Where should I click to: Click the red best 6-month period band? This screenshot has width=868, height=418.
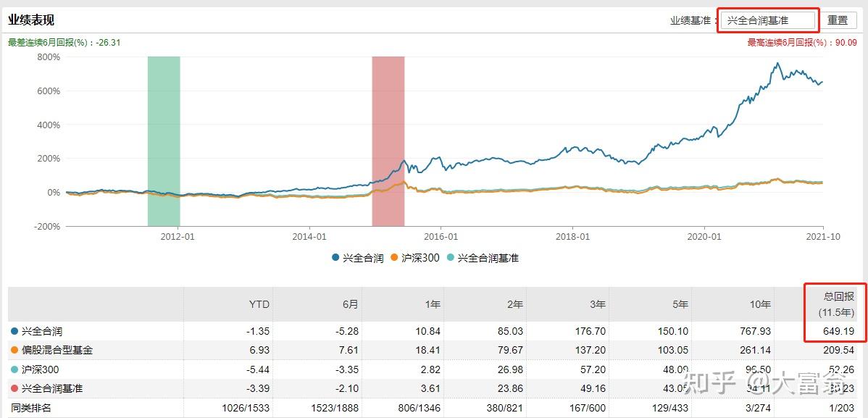(x=388, y=141)
